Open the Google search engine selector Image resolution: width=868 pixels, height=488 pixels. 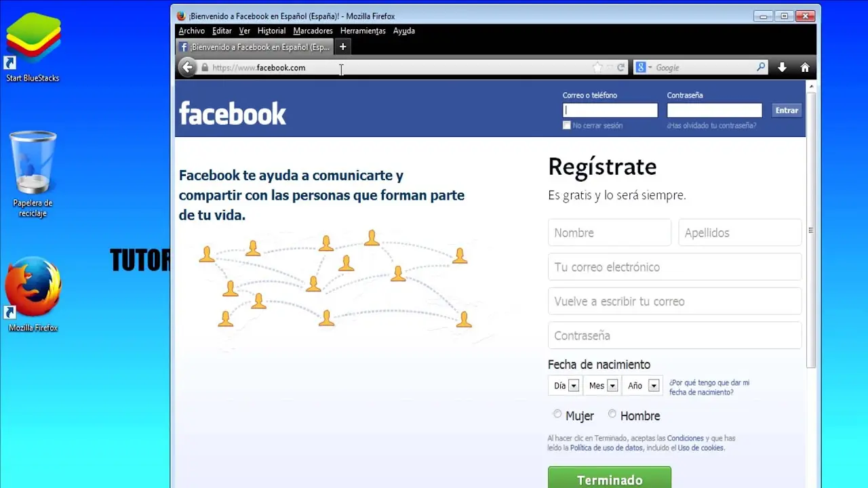pos(644,68)
